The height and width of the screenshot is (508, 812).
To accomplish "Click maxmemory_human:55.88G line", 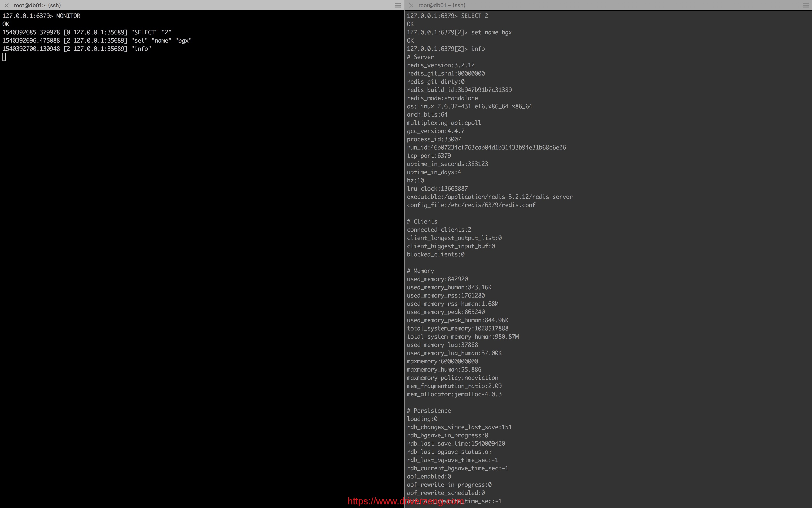I will click(x=444, y=370).
